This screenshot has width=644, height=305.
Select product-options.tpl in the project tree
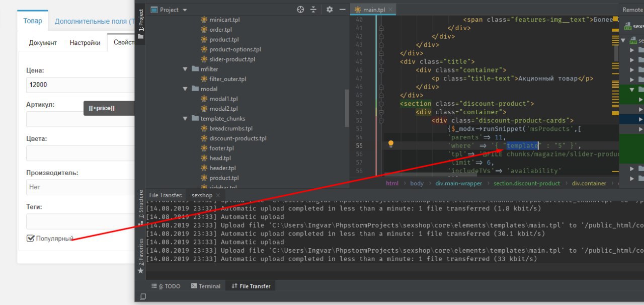pos(235,49)
